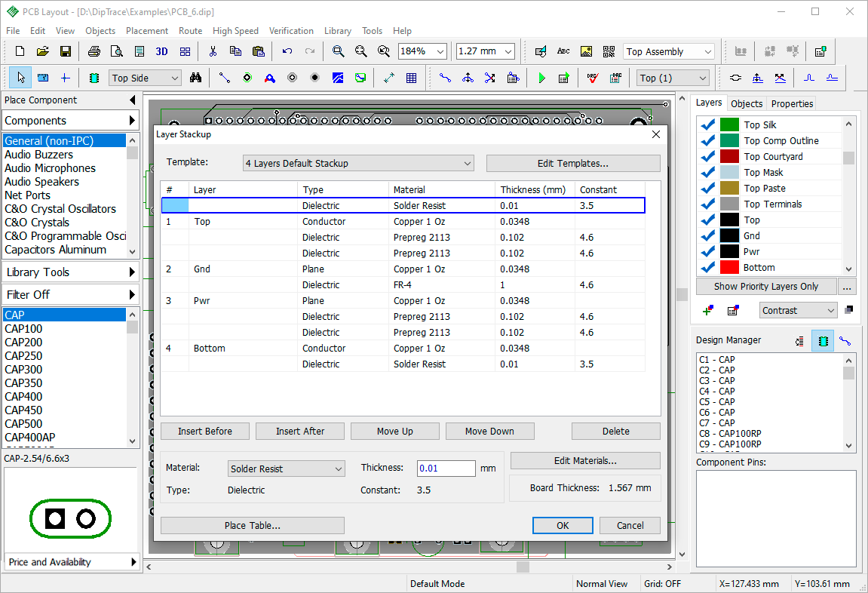This screenshot has height=593, width=868.
Task: Open the Verification menu
Action: pos(291,31)
